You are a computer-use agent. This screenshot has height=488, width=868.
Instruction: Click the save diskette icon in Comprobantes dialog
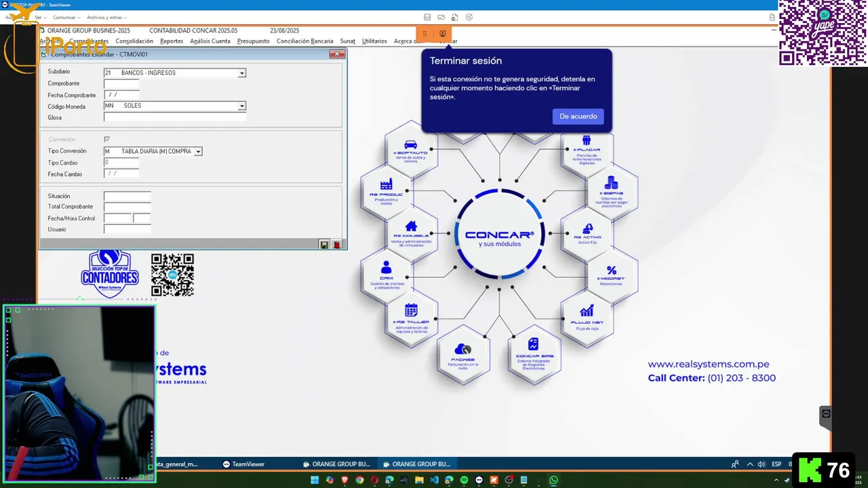[324, 244]
